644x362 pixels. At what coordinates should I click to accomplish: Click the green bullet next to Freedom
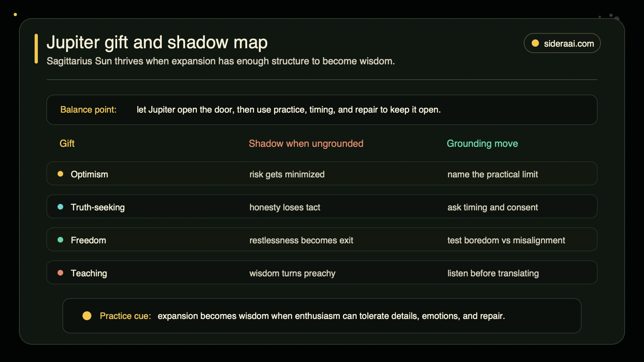tap(60, 240)
